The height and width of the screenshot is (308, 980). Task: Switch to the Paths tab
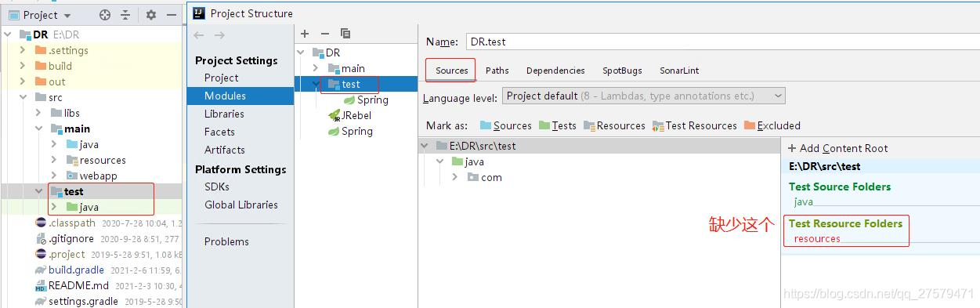click(x=497, y=70)
